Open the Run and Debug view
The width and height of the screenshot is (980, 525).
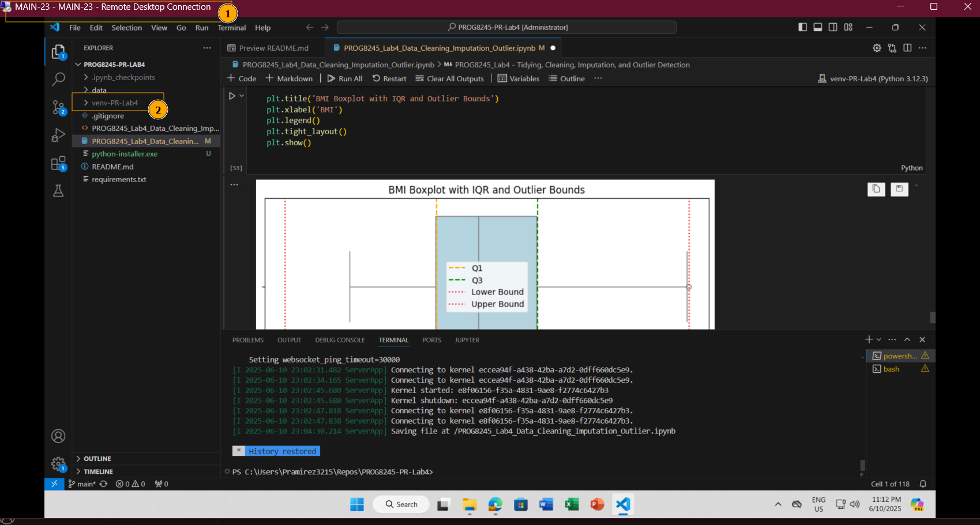coord(58,135)
